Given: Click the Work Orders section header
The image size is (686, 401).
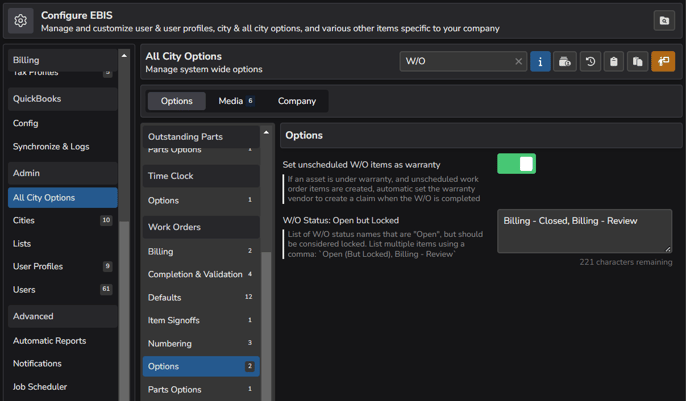Looking at the screenshot, I should (201, 227).
